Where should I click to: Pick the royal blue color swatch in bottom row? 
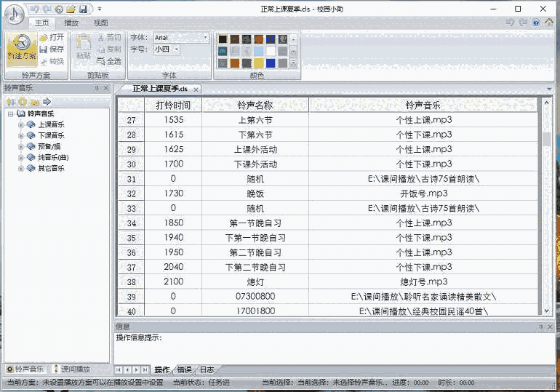point(271,63)
